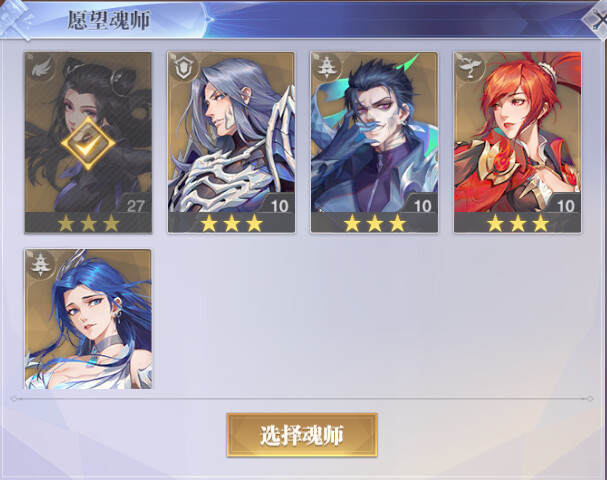607x480 pixels.
Task: Click the hammer emblem beside the title
Action: point(15,19)
